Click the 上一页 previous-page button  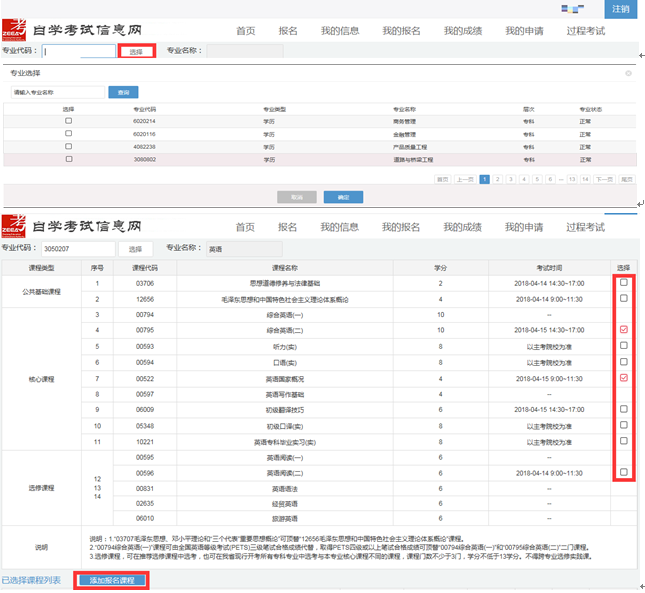click(465, 179)
